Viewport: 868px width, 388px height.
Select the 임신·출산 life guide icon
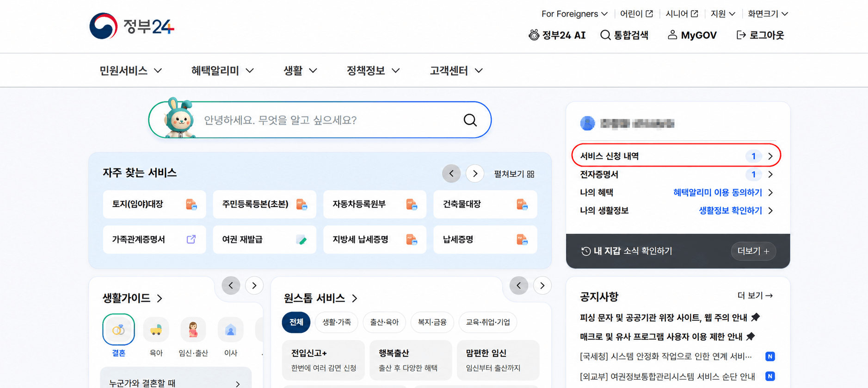pos(193,330)
